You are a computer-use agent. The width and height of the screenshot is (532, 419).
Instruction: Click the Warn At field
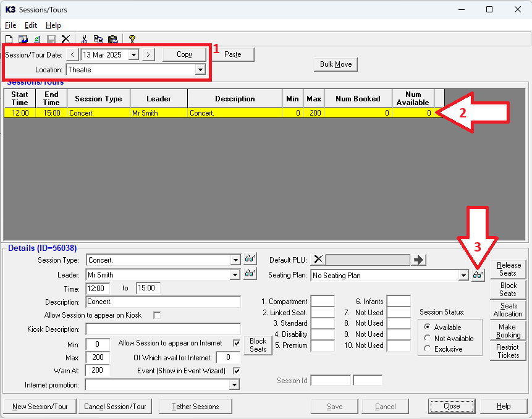pos(98,370)
